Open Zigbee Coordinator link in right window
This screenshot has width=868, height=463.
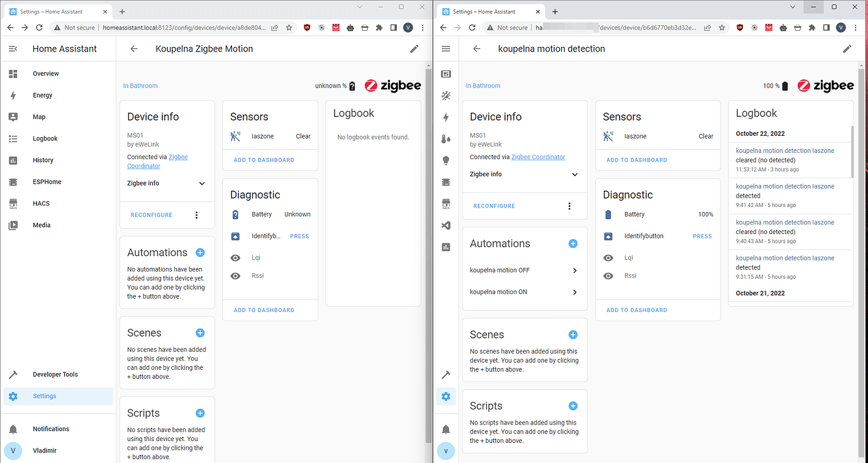pyautogui.click(x=538, y=157)
